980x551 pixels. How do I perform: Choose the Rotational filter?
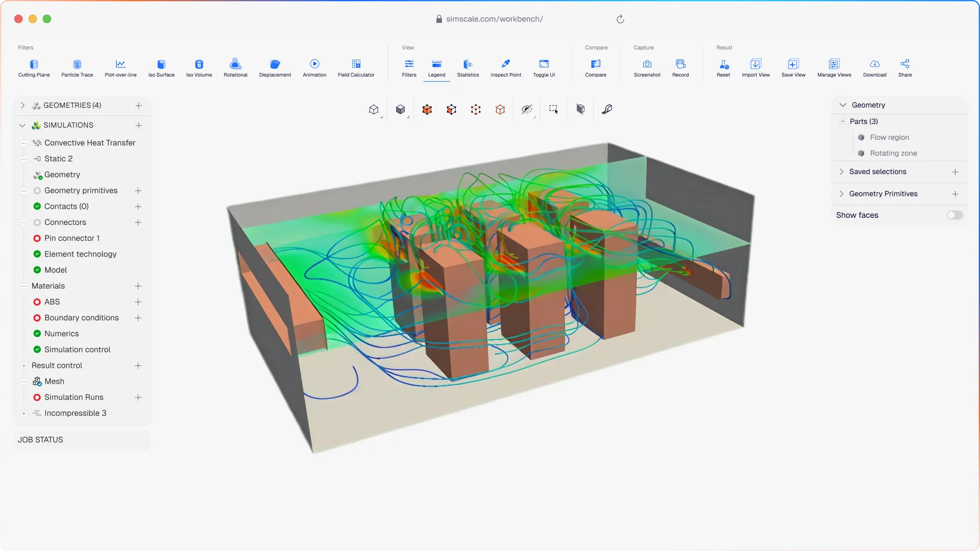click(x=235, y=68)
